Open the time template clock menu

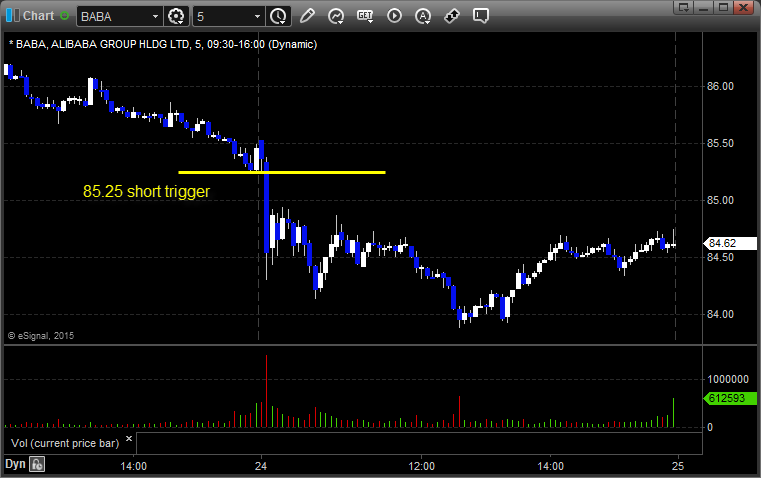coord(279,16)
